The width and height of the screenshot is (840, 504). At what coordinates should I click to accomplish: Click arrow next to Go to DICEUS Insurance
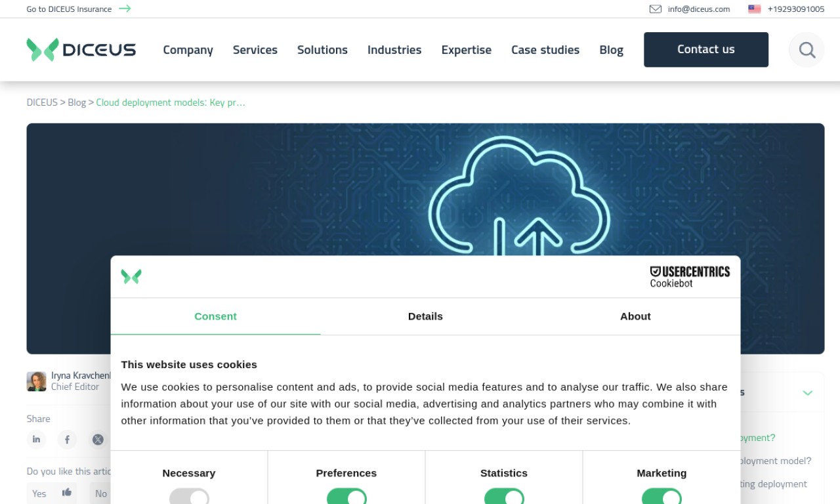point(125,9)
